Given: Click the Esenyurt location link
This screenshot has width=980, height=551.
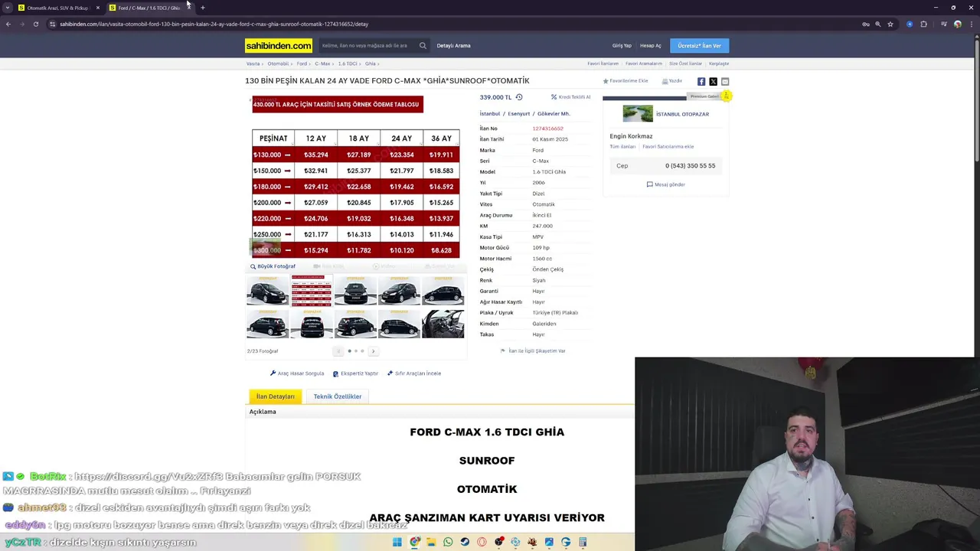Looking at the screenshot, I should click(x=518, y=113).
